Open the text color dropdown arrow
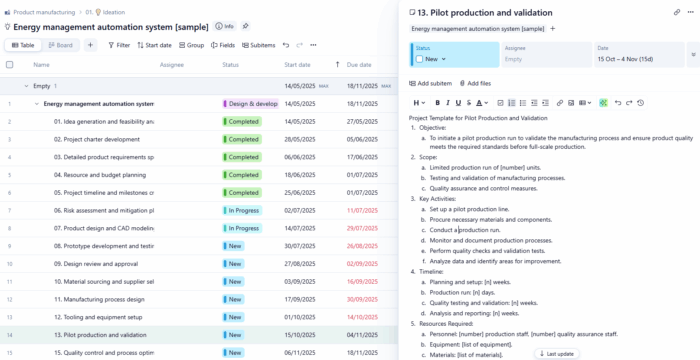 click(486, 103)
